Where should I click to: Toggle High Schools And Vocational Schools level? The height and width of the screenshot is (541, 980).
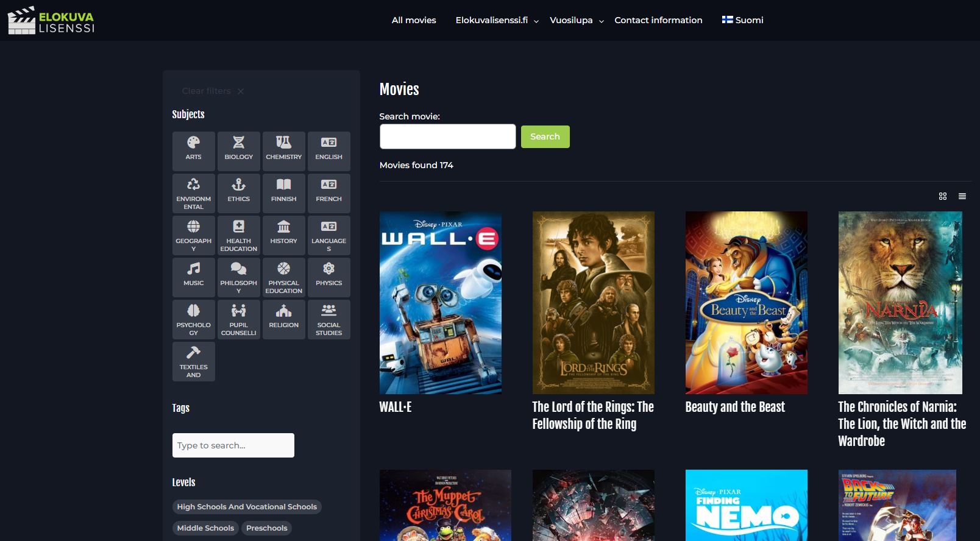[247, 507]
